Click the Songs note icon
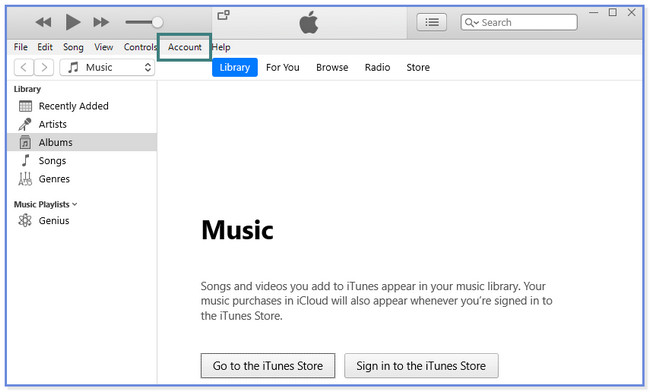This screenshot has height=392, width=650. 25,160
